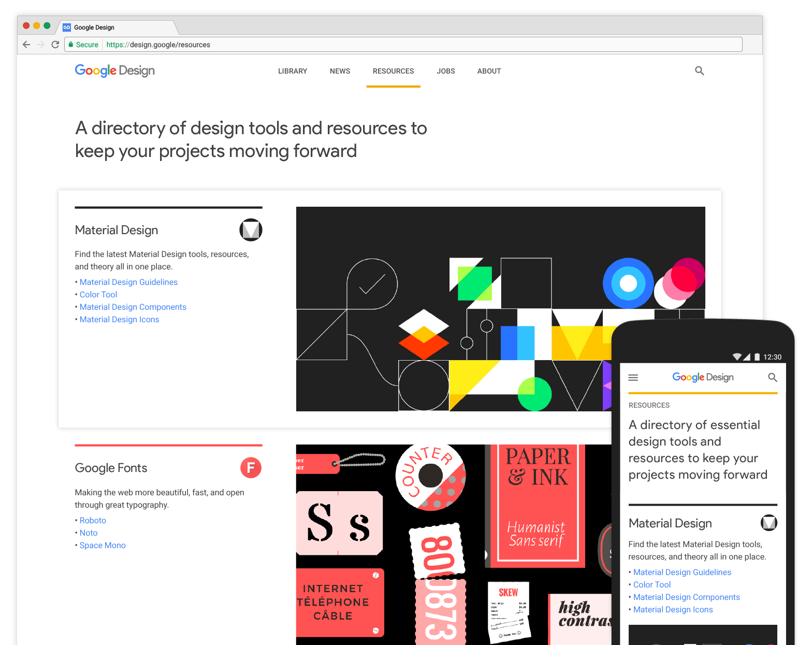Click the red macOS close button
812x645 pixels.
coord(26,25)
